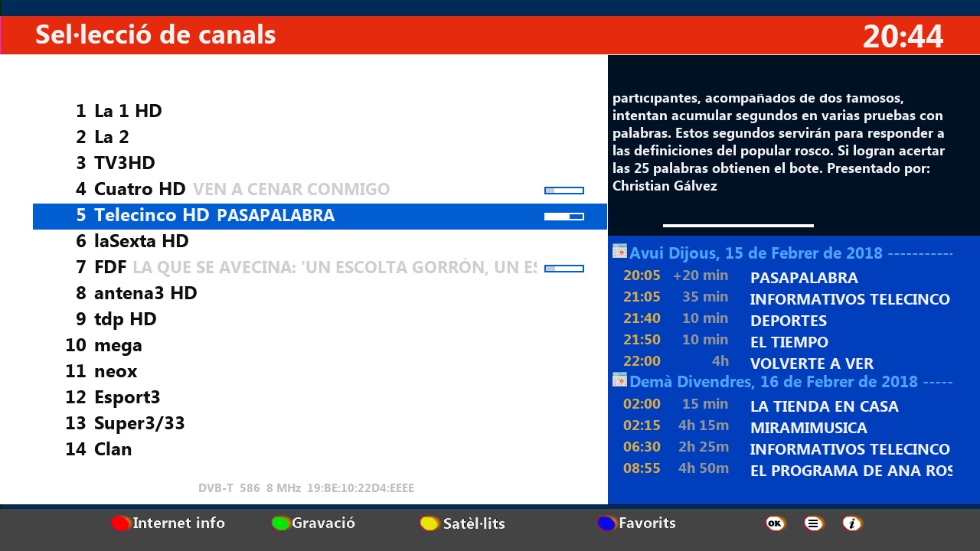Click LA QUE SE AVECINA programme title
This screenshot has height=551, width=980.
335,268
